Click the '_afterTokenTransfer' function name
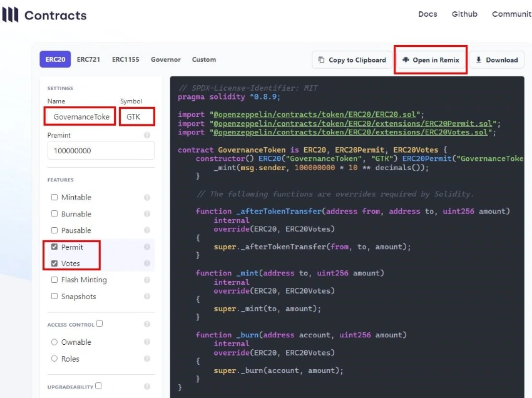The width and height of the screenshot is (532, 398). (x=279, y=211)
